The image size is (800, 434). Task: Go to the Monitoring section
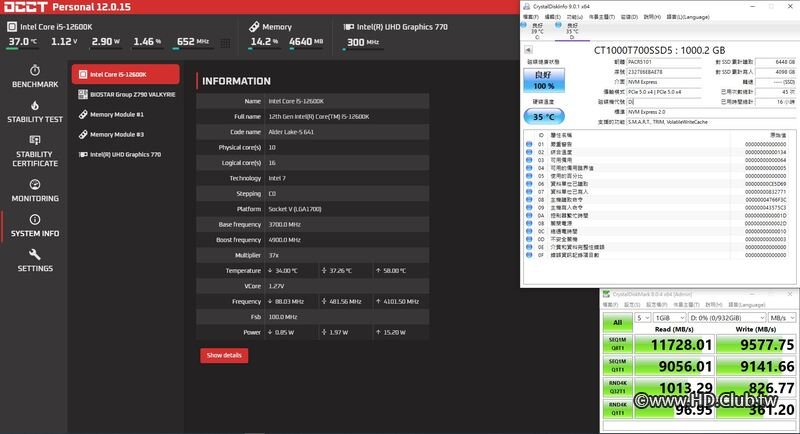click(35, 191)
